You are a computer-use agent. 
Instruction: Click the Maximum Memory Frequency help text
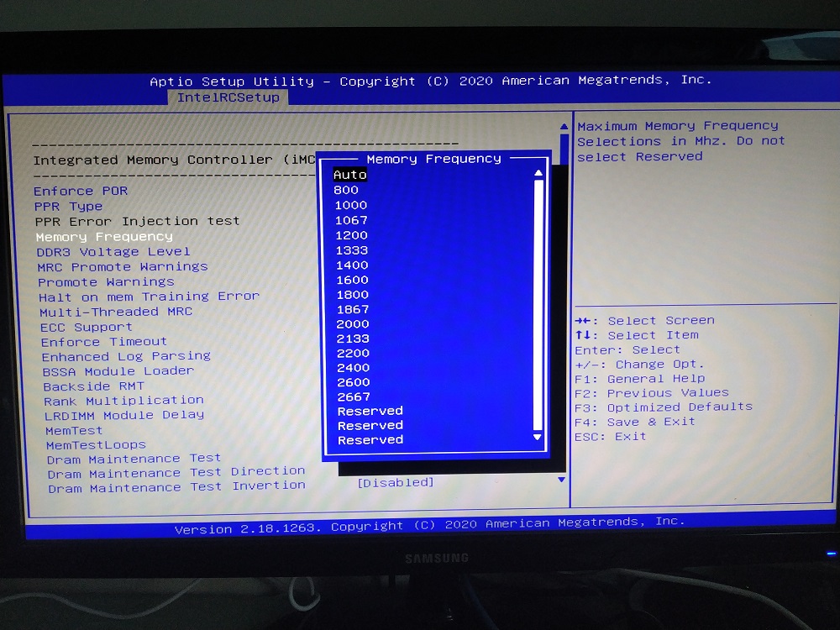tap(681, 141)
